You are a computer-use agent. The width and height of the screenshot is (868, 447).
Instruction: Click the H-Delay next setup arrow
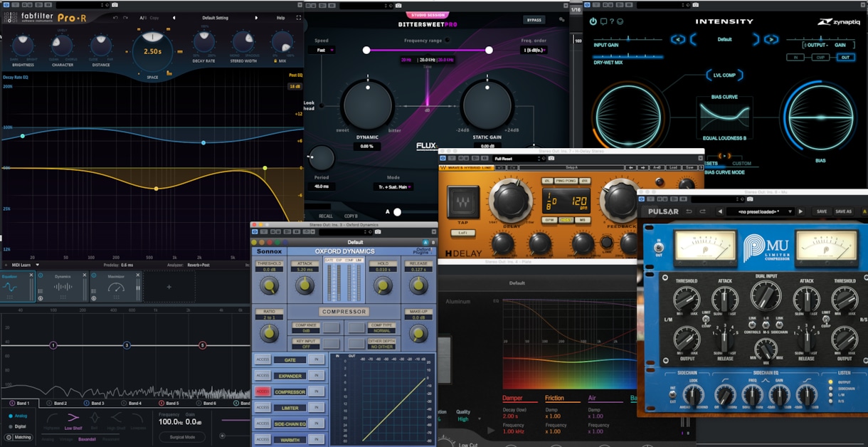point(642,167)
